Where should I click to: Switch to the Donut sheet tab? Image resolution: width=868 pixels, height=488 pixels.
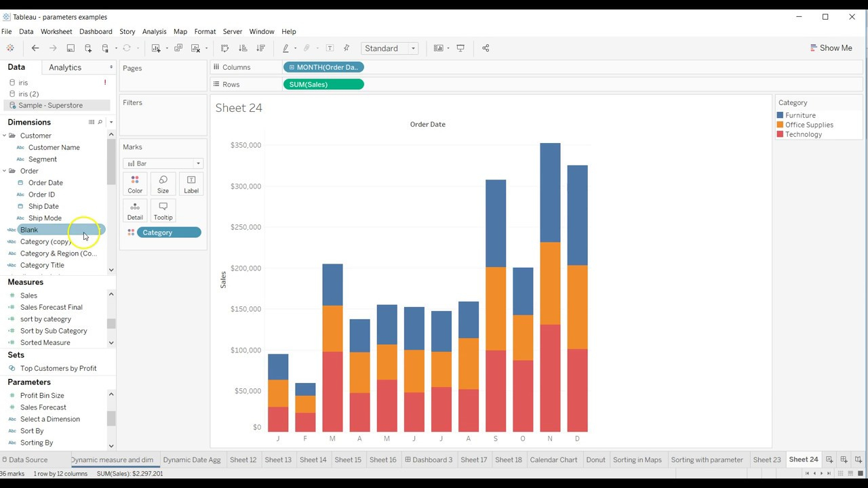pos(595,460)
